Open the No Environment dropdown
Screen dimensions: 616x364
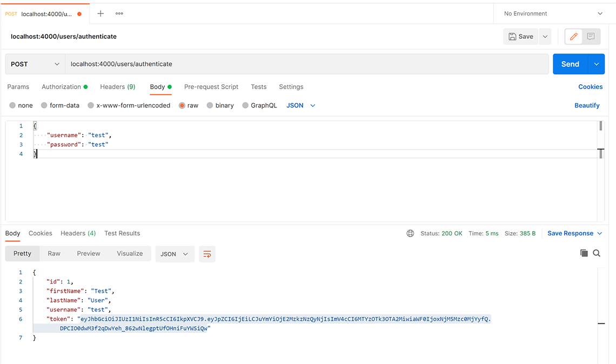coord(550,12)
